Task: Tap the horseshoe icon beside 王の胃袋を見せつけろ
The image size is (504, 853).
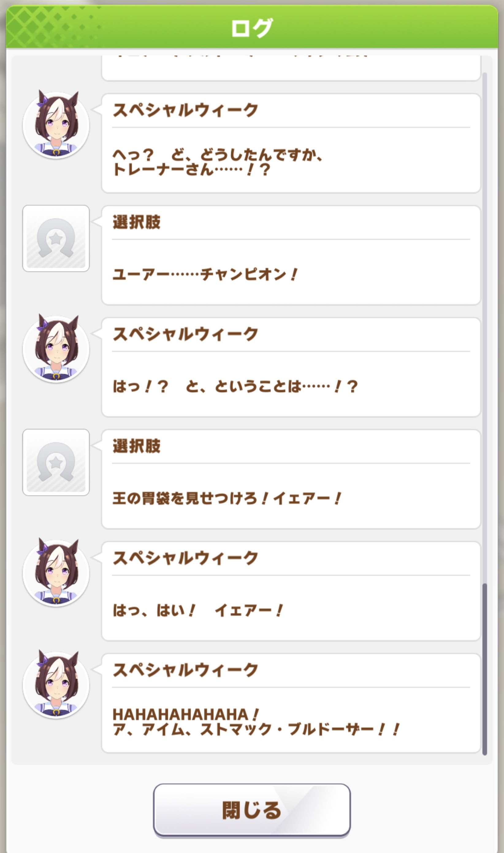Action: point(56,462)
